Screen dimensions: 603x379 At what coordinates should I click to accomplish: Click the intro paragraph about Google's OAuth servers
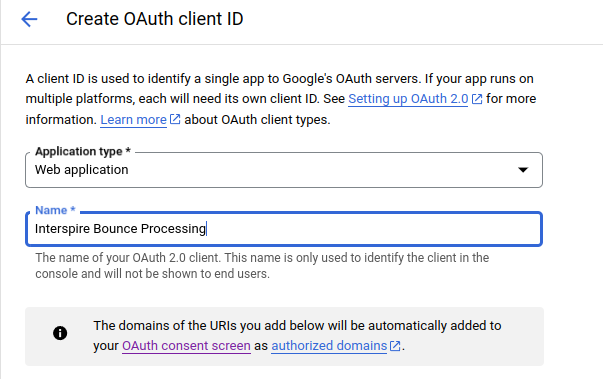click(x=281, y=99)
